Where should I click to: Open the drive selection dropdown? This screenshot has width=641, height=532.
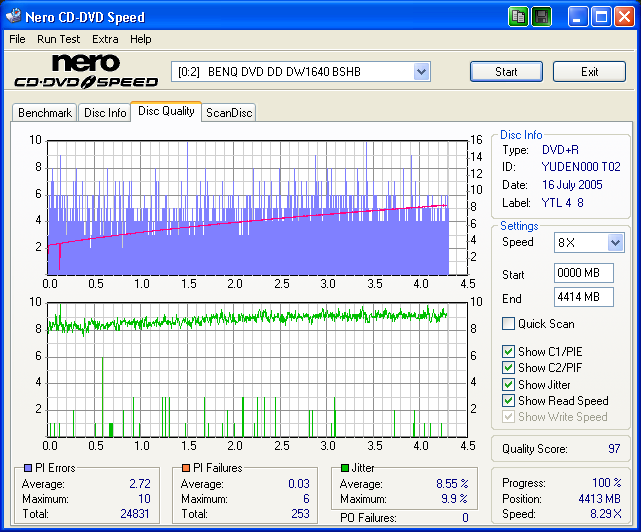click(x=421, y=72)
